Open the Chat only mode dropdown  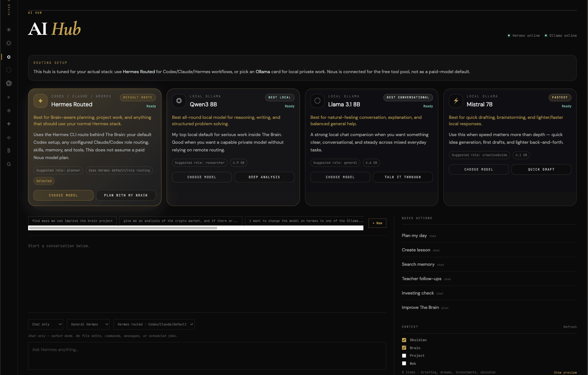point(46,324)
